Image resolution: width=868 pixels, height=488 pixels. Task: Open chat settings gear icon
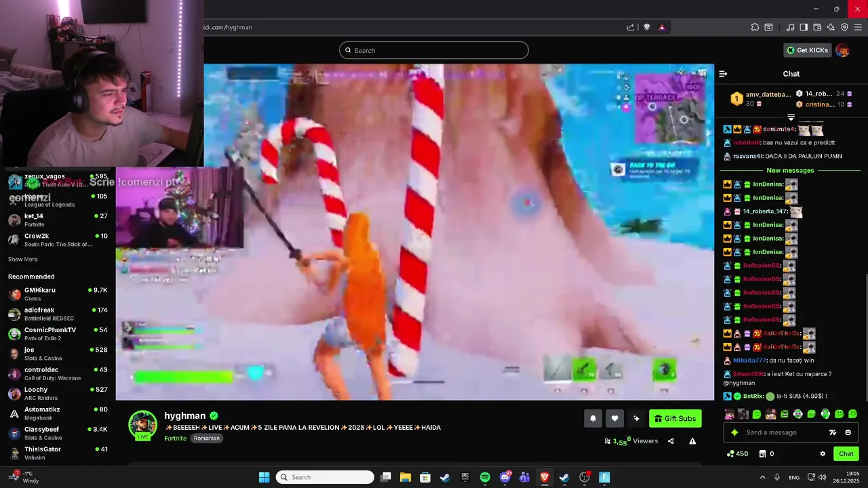823,454
